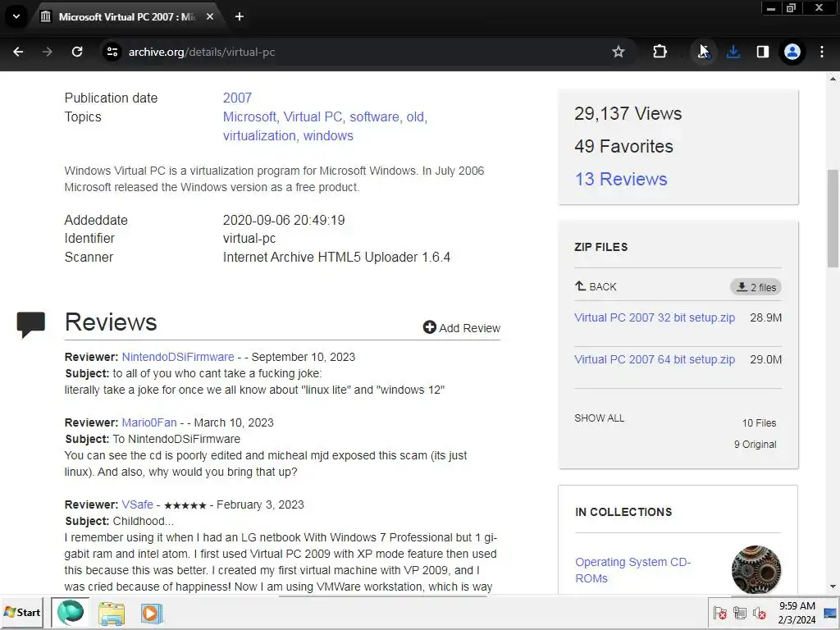
Task: Click the gears collection thumbnail
Action: click(x=756, y=569)
